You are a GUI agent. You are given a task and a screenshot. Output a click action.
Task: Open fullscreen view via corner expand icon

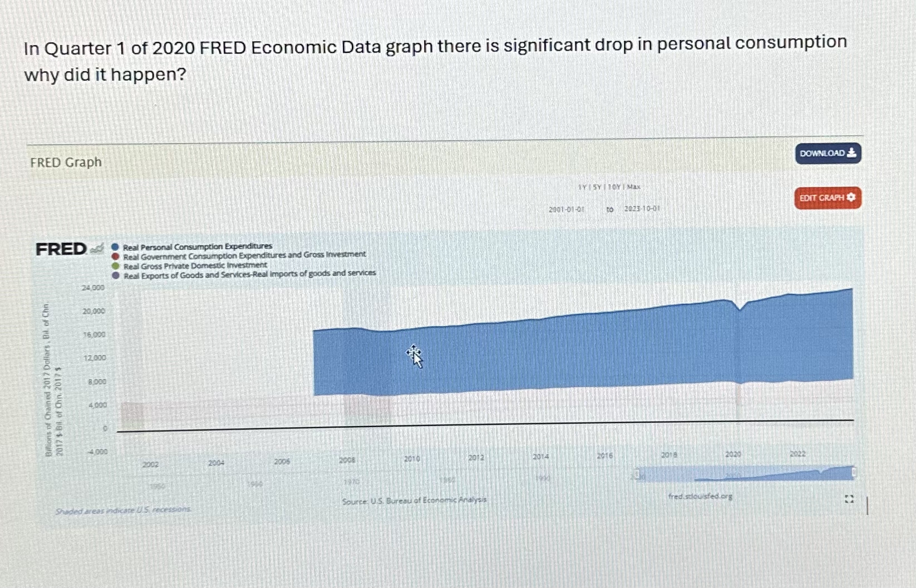pos(849,498)
